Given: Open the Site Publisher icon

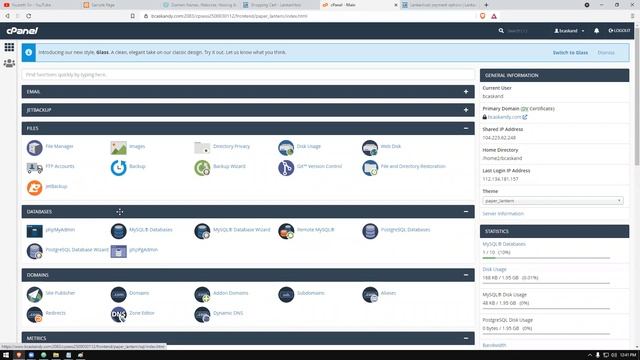Looking at the screenshot, I should (x=35, y=294).
